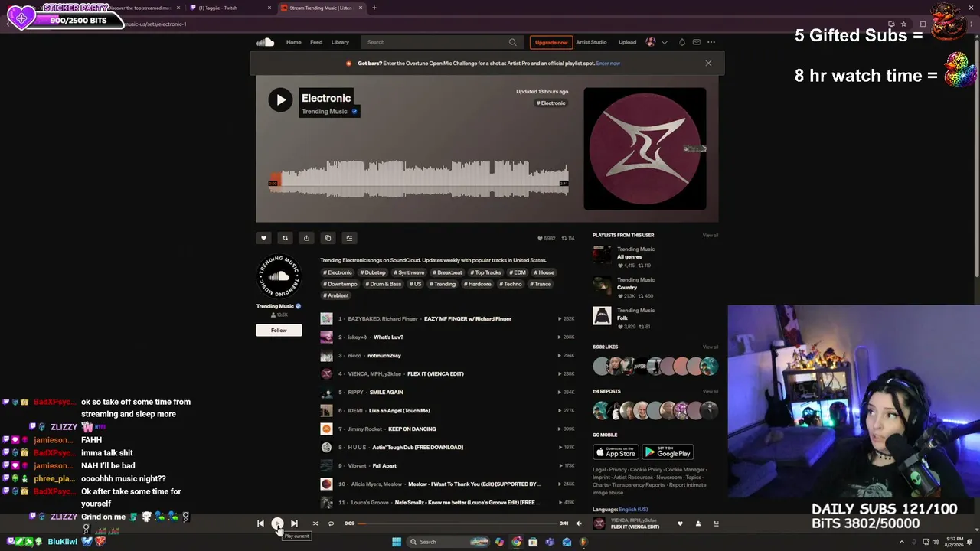Follow the artist from the player bar
980x551 pixels.
coord(698,523)
